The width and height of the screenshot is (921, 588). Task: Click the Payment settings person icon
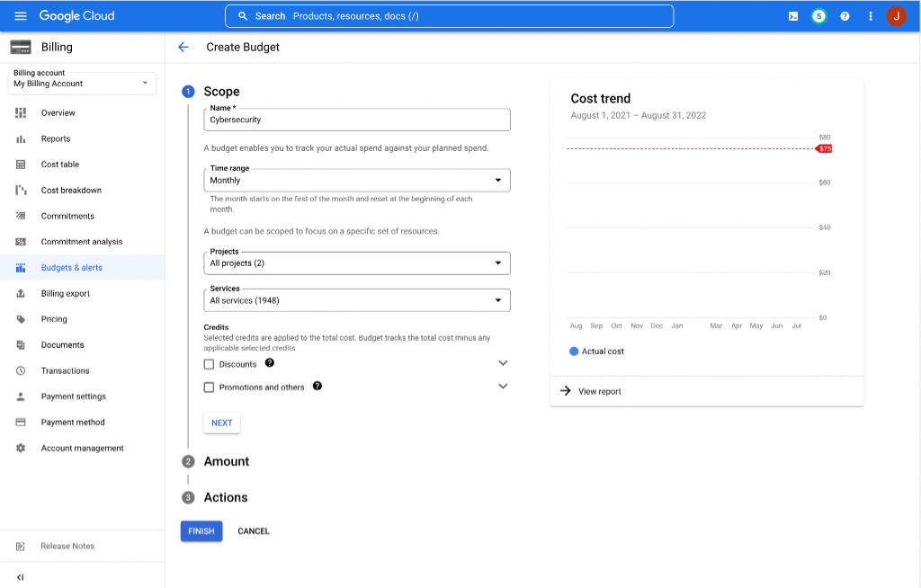click(21, 396)
